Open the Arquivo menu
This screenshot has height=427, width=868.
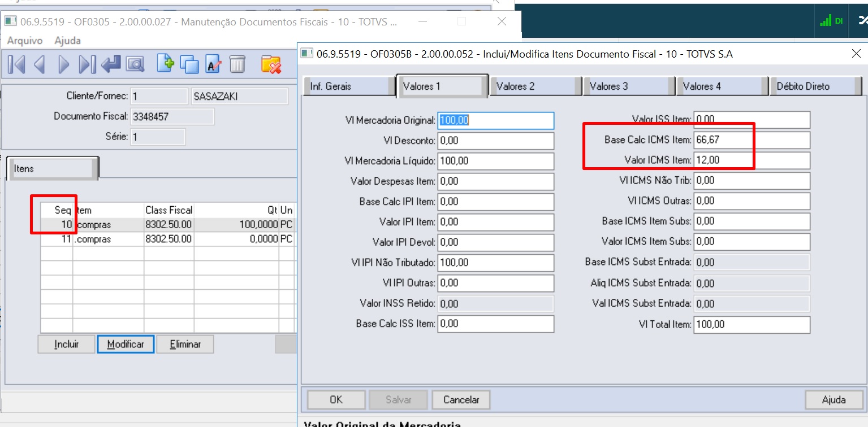(24, 41)
